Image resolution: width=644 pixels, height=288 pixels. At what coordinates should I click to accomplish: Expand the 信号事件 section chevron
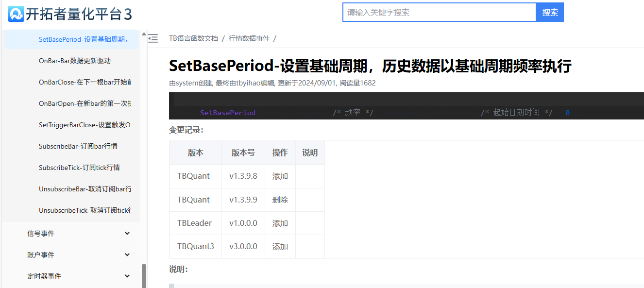click(x=127, y=234)
